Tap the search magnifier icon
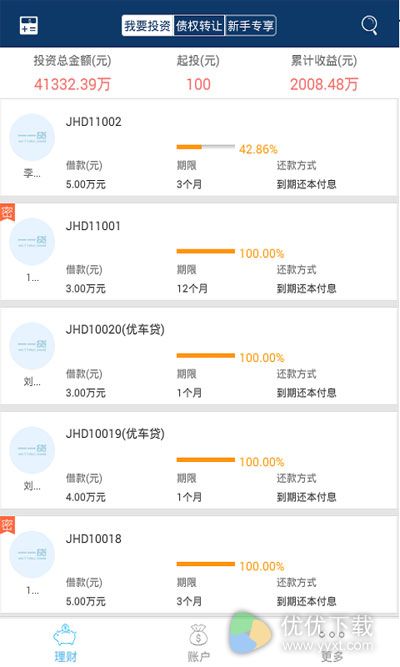This screenshot has width=400, height=667. pyautogui.click(x=369, y=26)
